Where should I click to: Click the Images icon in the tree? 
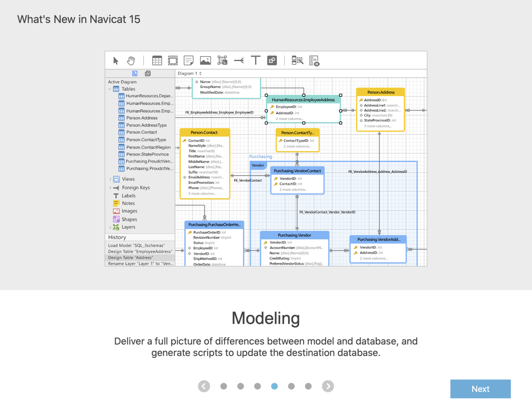(x=116, y=211)
